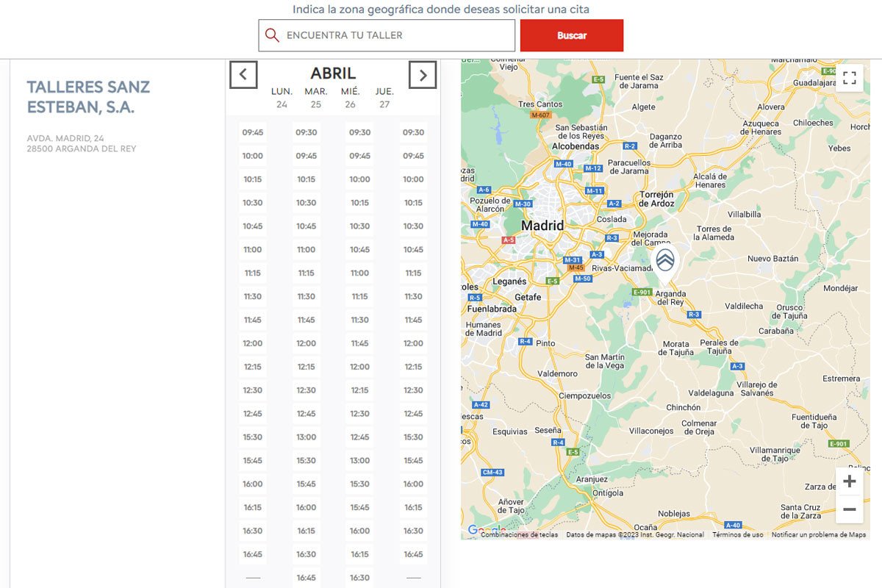The height and width of the screenshot is (588, 882).
Task: Pick the 15:30 slot on Monday 24
Action: (253, 437)
